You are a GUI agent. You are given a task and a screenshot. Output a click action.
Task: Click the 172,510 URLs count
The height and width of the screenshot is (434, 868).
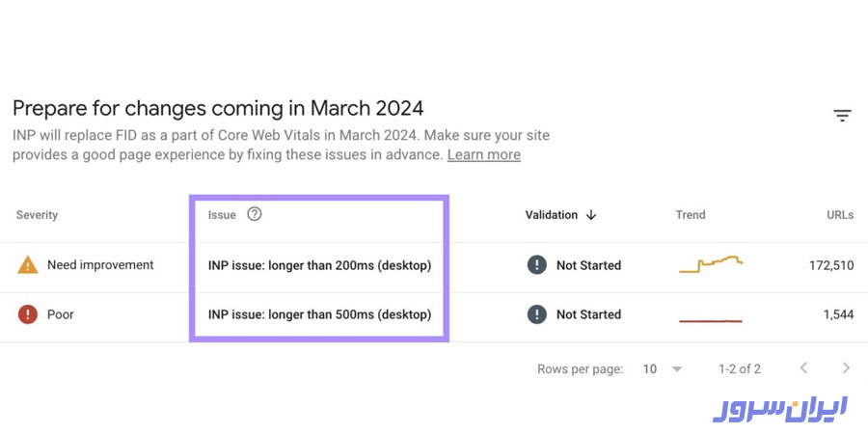829,265
